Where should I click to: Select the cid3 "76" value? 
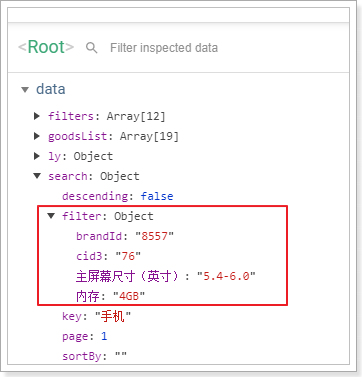point(128,256)
